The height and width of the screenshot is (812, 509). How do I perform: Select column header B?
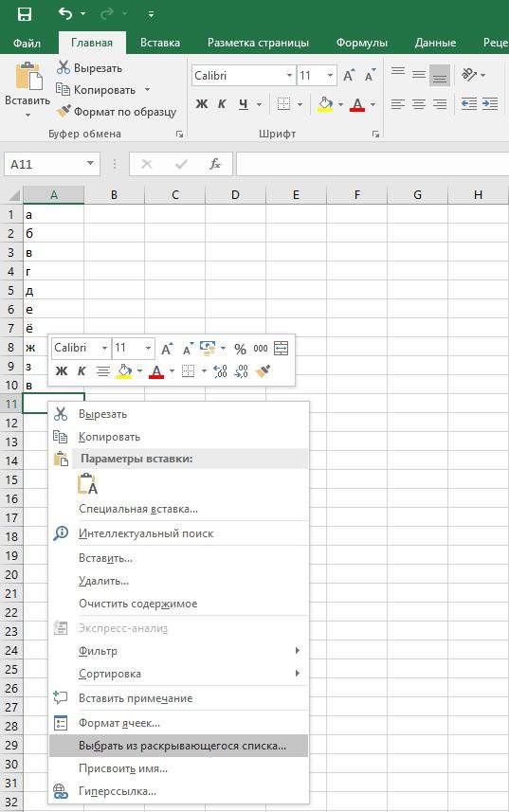114,195
